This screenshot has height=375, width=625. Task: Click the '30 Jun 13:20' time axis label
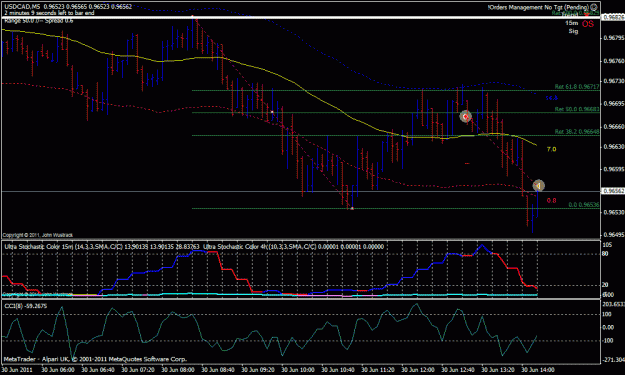coord(498,369)
